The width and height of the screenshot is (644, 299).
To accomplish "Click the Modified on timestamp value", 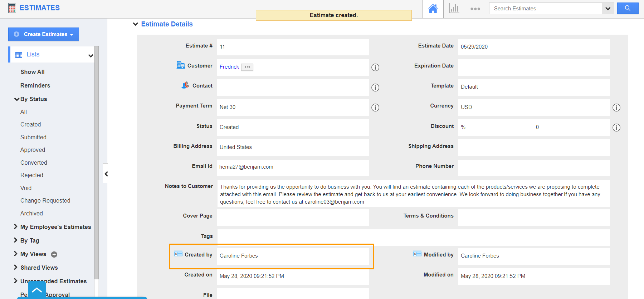I will click(493, 276).
